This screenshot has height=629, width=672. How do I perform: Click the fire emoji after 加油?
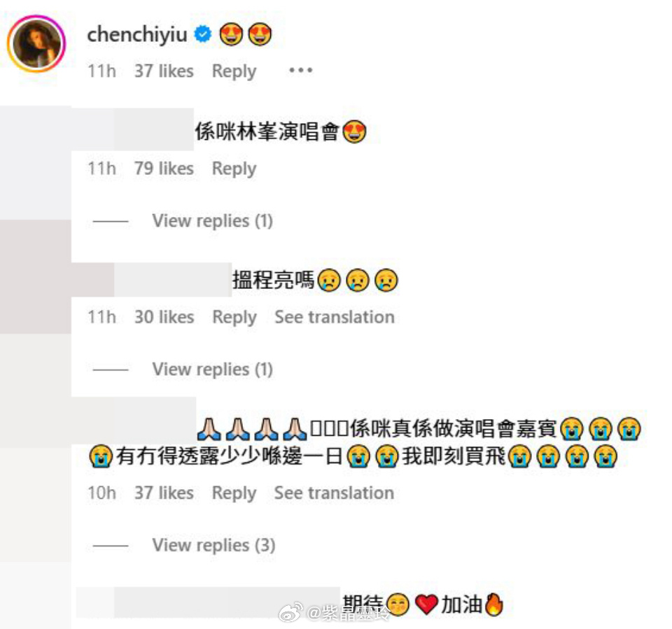[x=494, y=604]
